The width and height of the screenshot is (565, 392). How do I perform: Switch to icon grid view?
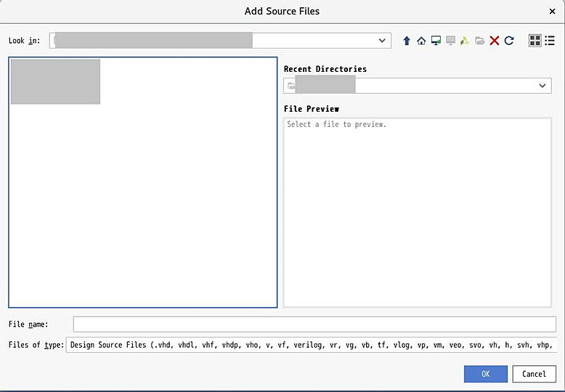click(534, 41)
